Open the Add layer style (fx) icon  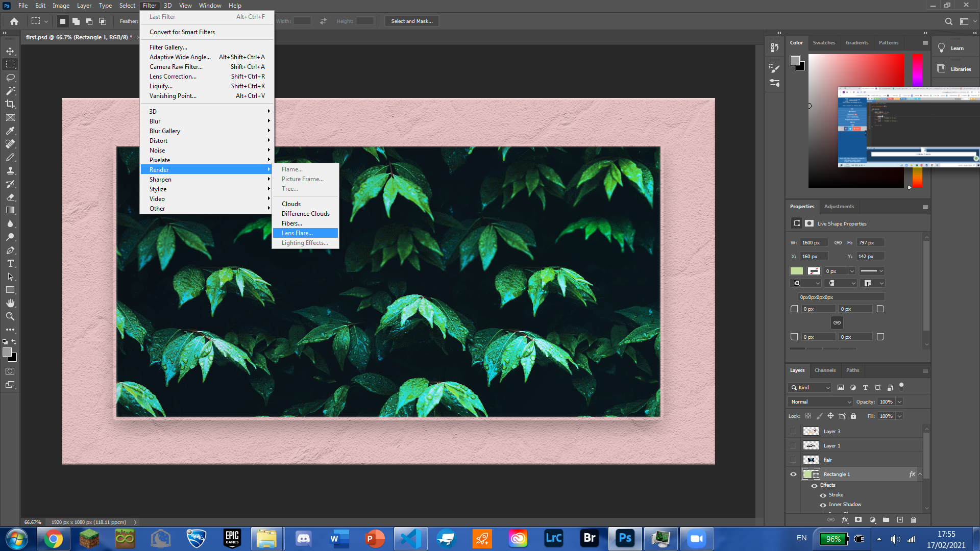pos(846,520)
